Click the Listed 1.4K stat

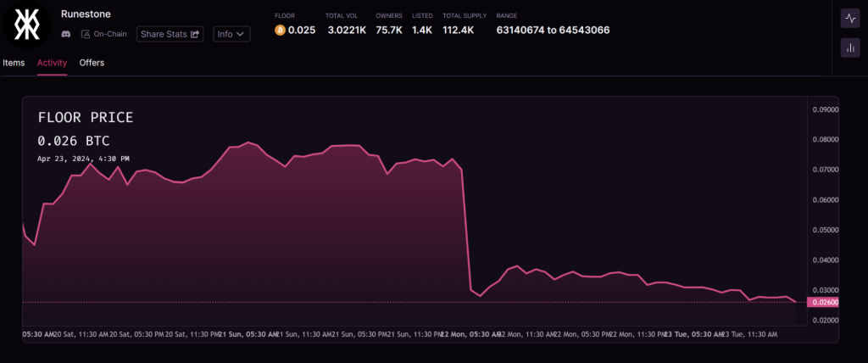click(x=422, y=31)
